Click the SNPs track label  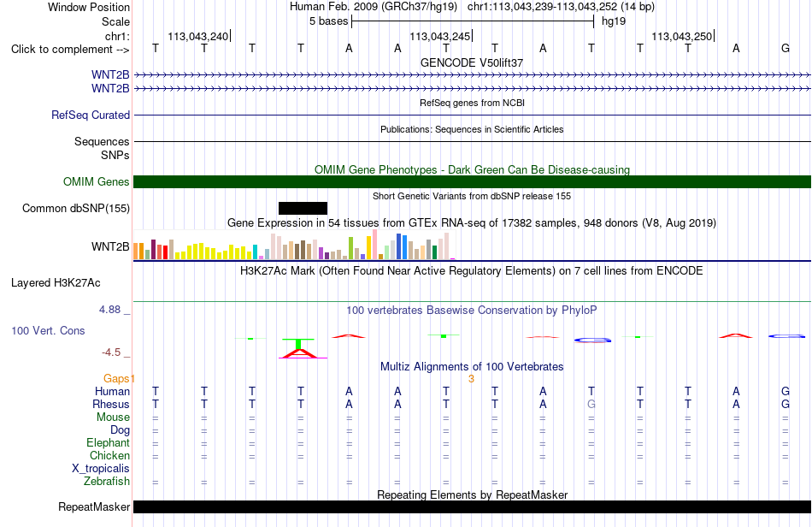115,155
